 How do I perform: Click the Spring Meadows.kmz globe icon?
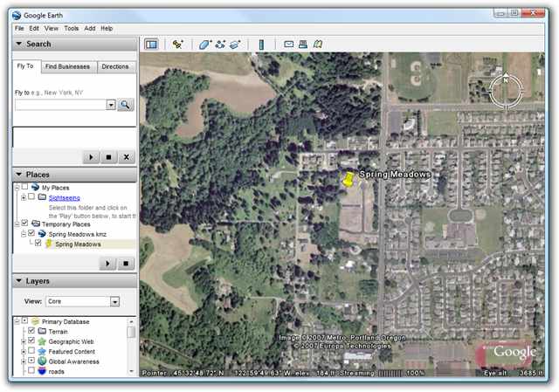click(x=42, y=233)
